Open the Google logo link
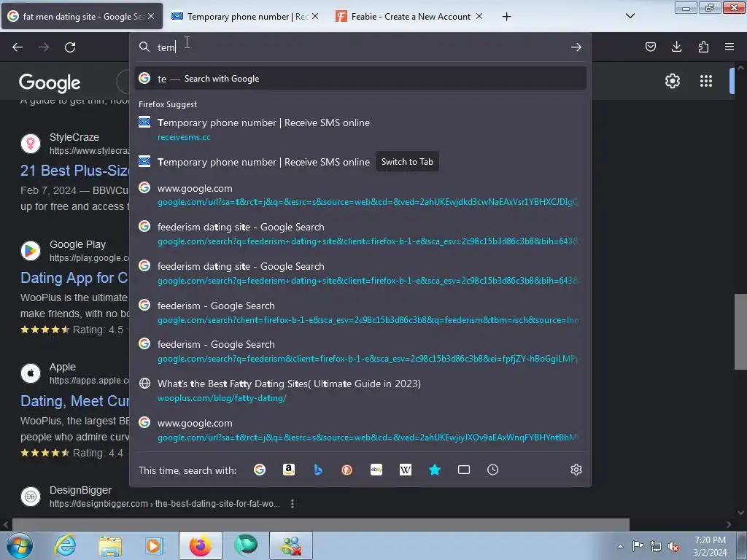 coord(50,82)
